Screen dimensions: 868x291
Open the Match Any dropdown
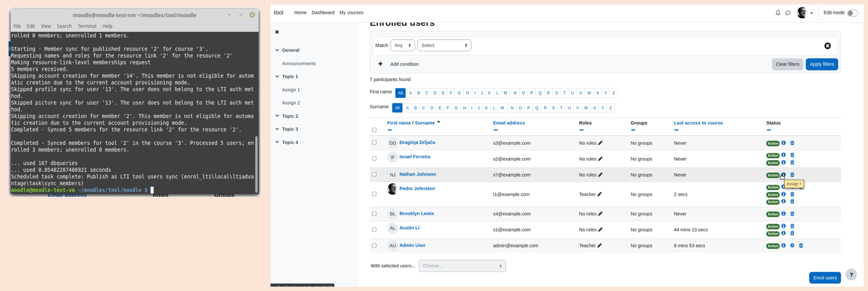(x=403, y=45)
